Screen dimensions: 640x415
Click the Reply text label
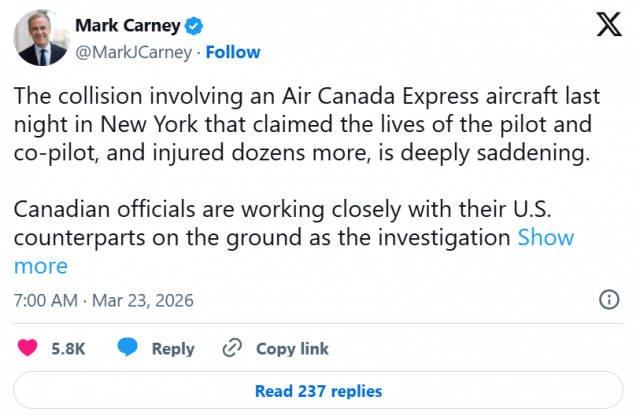tap(173, 349)
